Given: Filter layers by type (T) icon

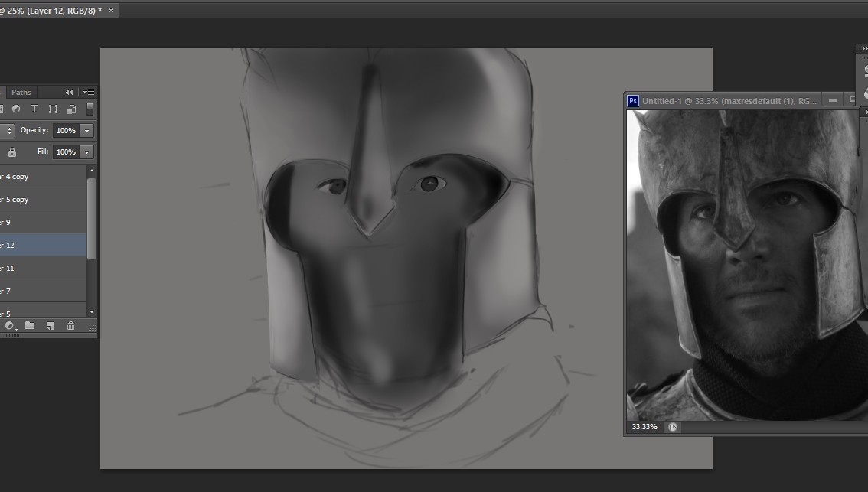Looking at the screenshot, I should [x=34, y=109].
